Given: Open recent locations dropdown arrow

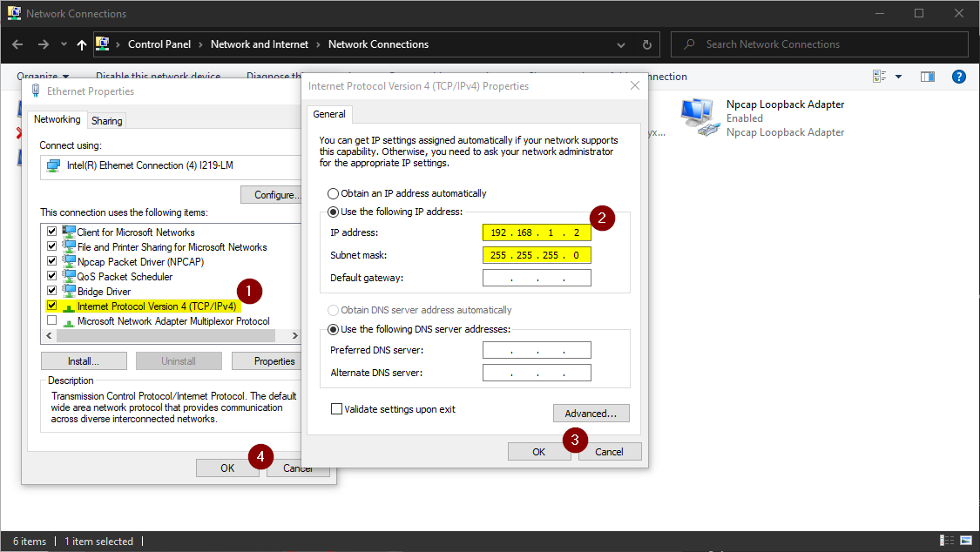Looking at the screenshot, I should click(x=64, y=44).
